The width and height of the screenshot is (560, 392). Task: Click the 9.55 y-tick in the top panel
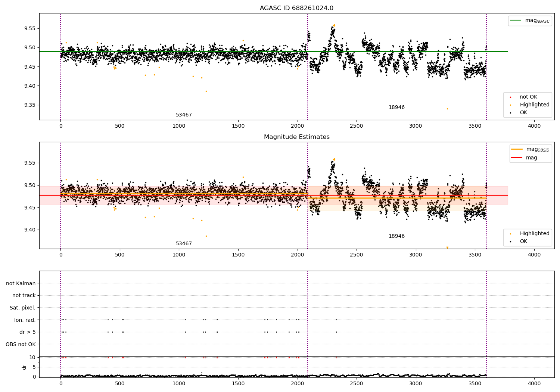point(29,29)
